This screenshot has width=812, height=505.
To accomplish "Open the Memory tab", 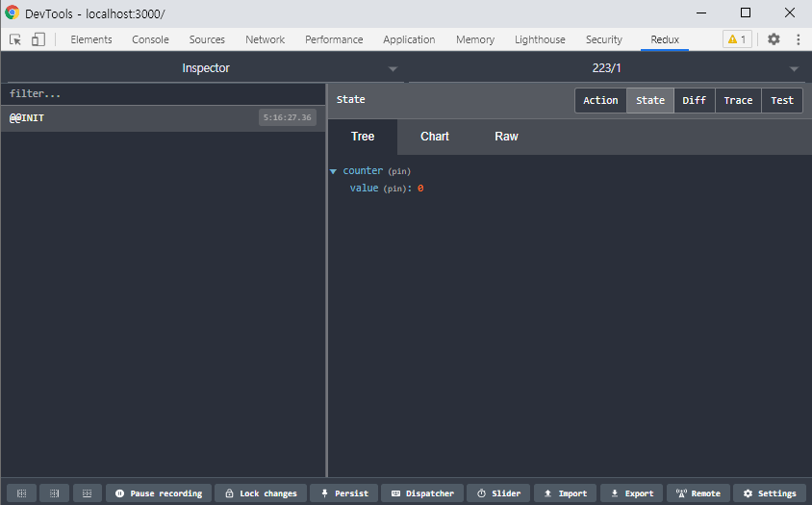I will [475, 39].
